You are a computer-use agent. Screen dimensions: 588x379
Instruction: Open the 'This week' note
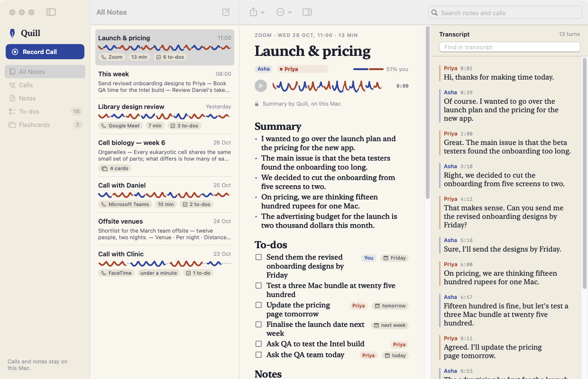pyautogui.click(x=165, y=82)
